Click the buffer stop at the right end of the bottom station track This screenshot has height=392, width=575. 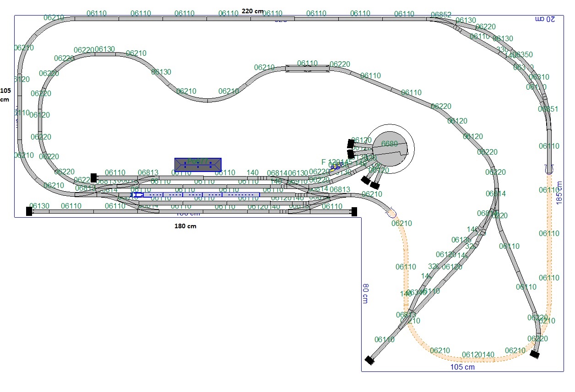pyautogui.click(x=353, y=211)
